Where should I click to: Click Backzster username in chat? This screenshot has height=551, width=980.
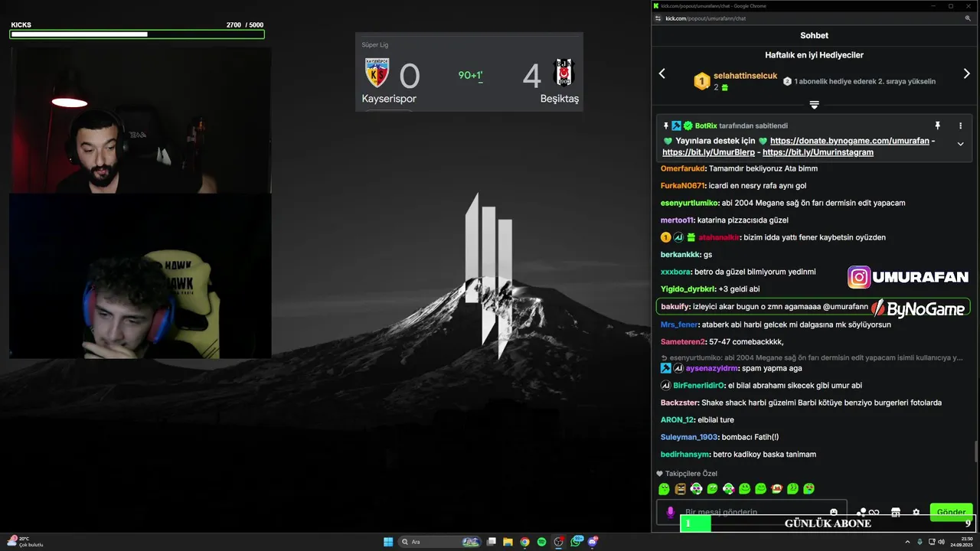(x=679, y=403)
